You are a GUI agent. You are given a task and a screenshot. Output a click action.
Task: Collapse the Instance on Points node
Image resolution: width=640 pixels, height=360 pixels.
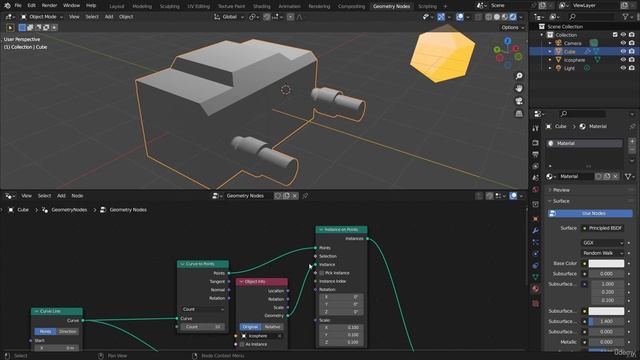tap(321, 230)
